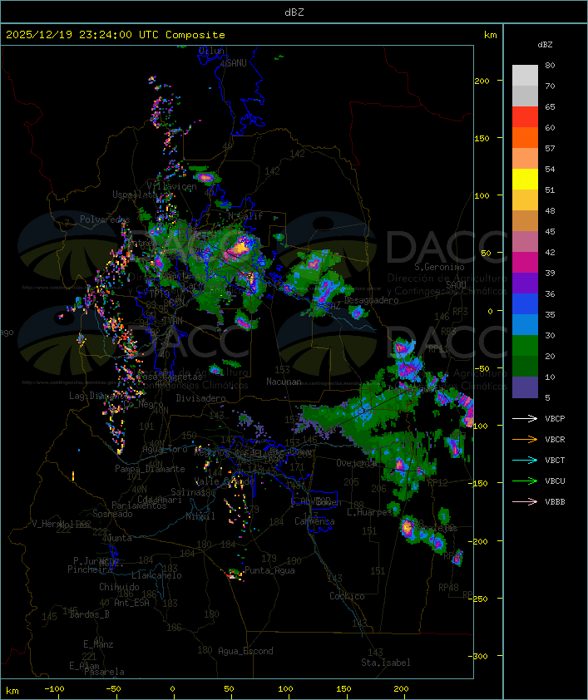Viewport: 588px width, 700px height.
Task: Click the Polvaredas place label
Action: [x=105, y=219]
